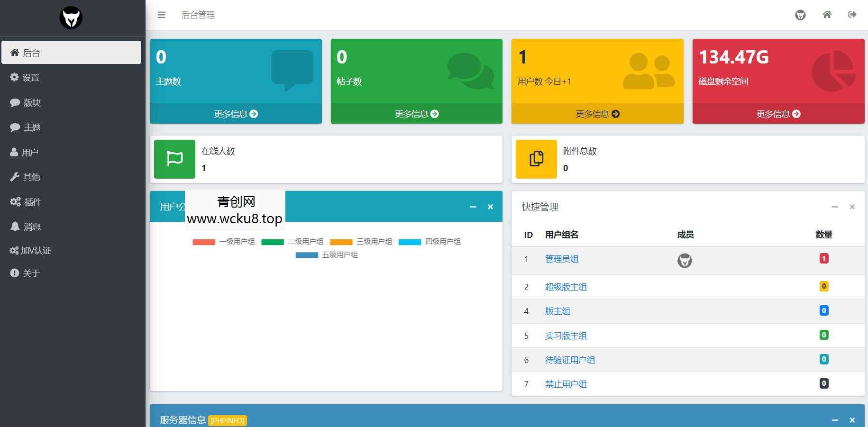Open the hamburger navigation menu
Screen dimensions: 868x427
click(x=162, y=15)
